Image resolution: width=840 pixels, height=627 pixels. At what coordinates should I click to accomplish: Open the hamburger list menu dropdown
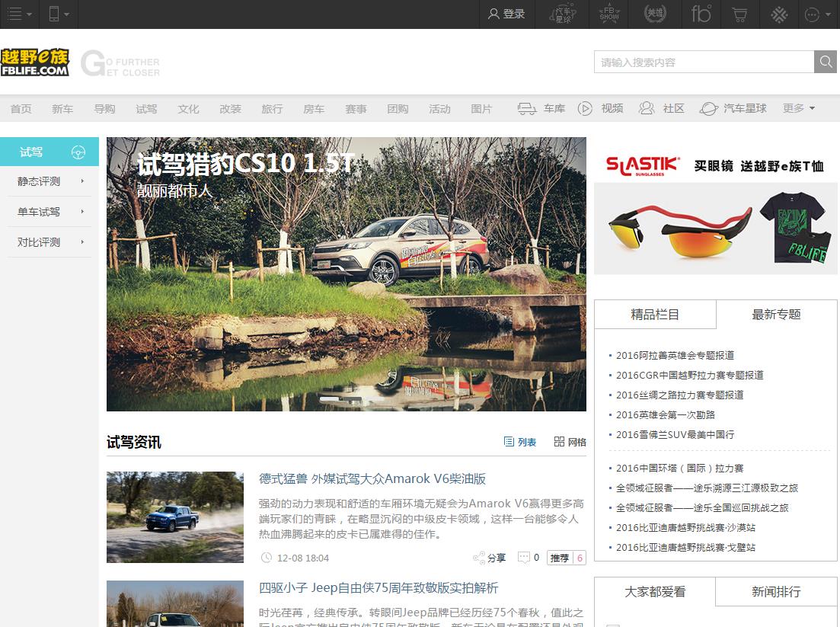(x=19, y=14)
